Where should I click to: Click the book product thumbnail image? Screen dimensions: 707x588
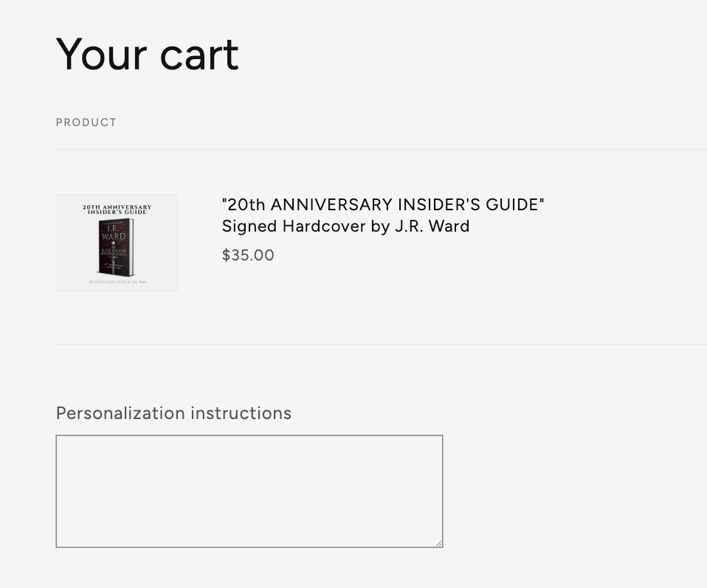coord(117,243)
